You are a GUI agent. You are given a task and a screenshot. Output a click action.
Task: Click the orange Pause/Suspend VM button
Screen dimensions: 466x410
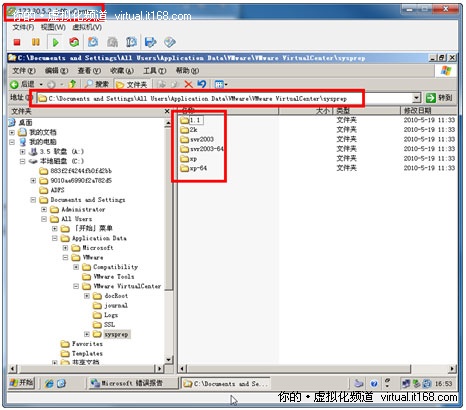click(35, 42)
